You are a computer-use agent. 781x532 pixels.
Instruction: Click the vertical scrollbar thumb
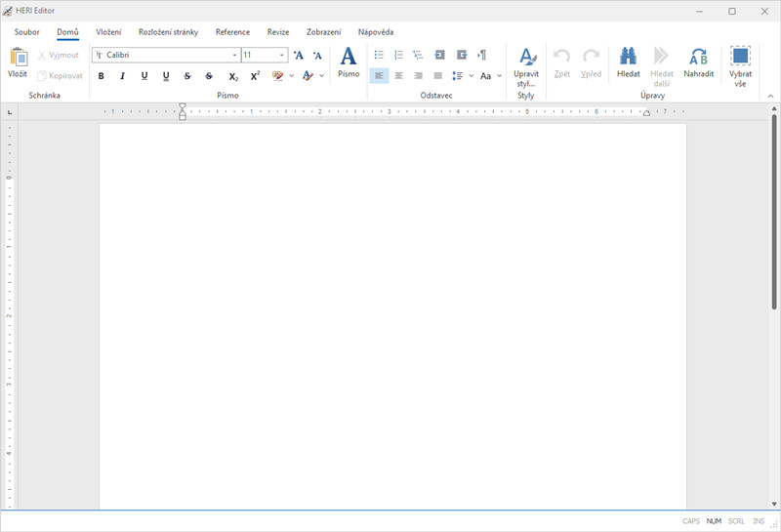coord(774,212)
